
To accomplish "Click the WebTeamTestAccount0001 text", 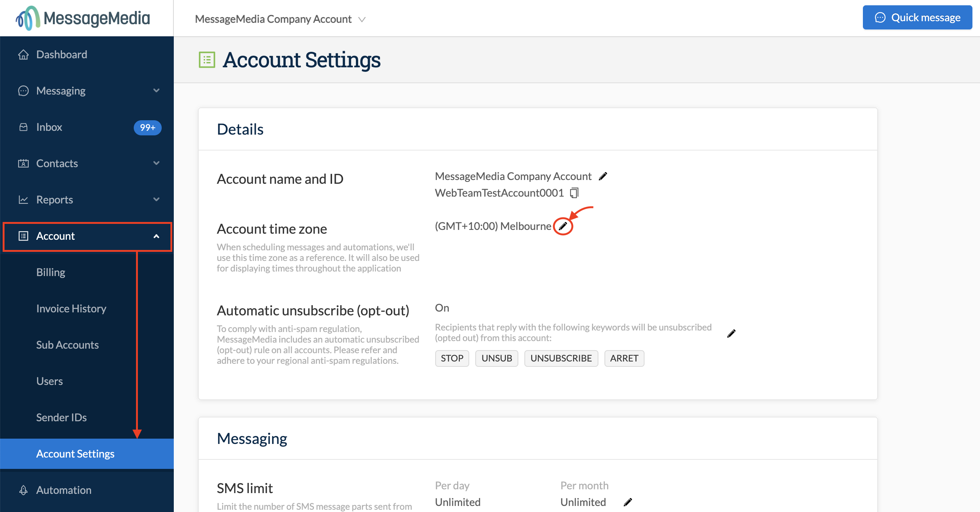I will (x=499, y=193).
